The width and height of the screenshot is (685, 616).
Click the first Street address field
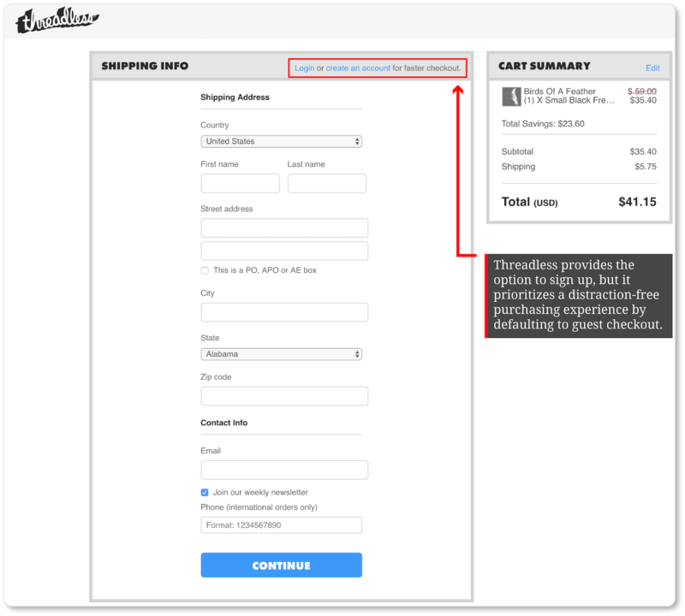284,228
